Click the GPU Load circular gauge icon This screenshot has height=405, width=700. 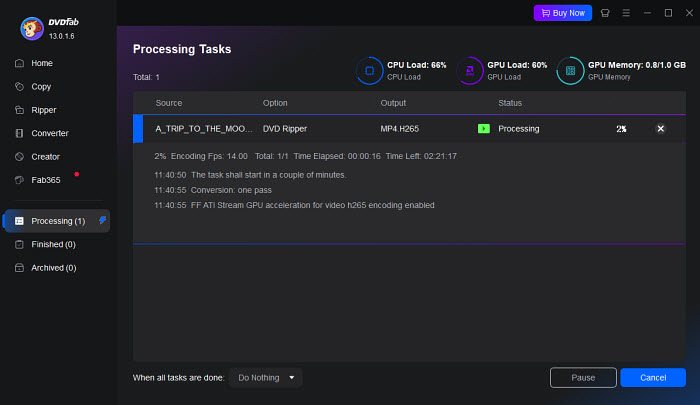pyautogui.click(x=470, y=71)
